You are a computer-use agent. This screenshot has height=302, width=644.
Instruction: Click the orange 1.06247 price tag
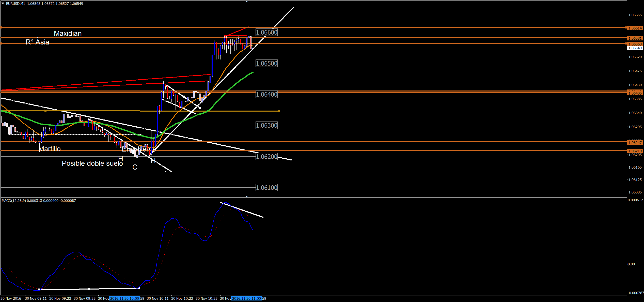(x=635, y=143)
